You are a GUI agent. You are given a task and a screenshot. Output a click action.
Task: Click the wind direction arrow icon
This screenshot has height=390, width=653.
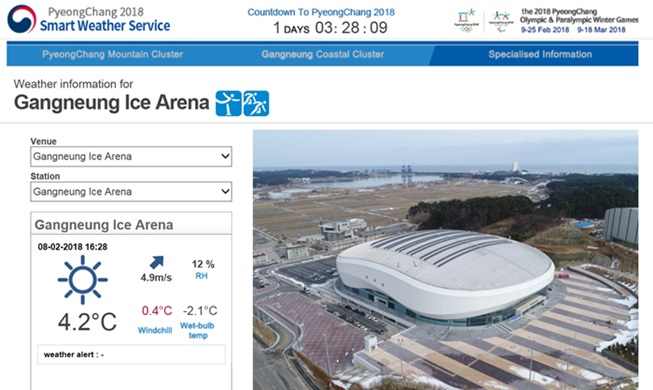click(157, 262)
